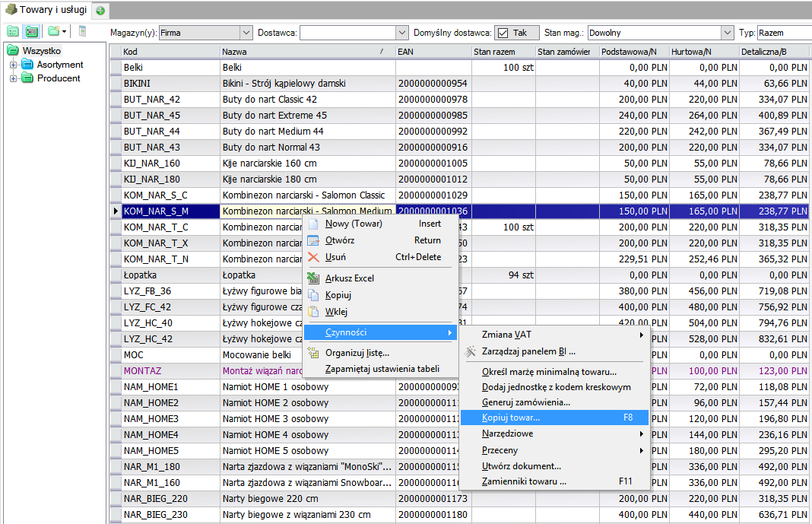
Task: Click the green Wszystko folder icon
Action: click(13, 51)
